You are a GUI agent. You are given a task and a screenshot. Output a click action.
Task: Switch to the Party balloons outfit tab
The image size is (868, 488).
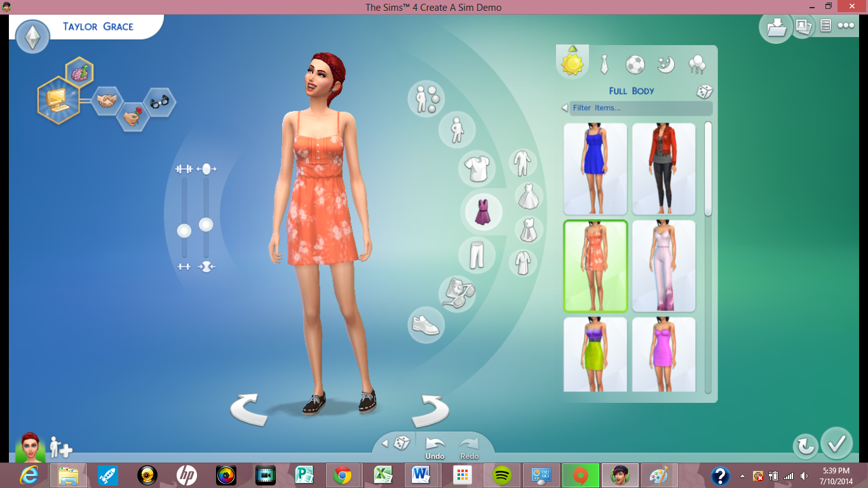point(697,64)
